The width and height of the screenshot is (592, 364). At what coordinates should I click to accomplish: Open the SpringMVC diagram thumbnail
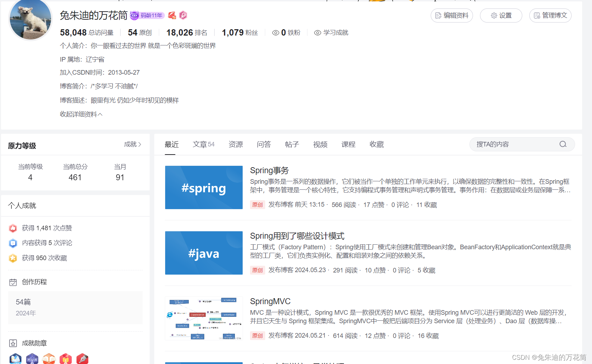click(x=204, y=318)
